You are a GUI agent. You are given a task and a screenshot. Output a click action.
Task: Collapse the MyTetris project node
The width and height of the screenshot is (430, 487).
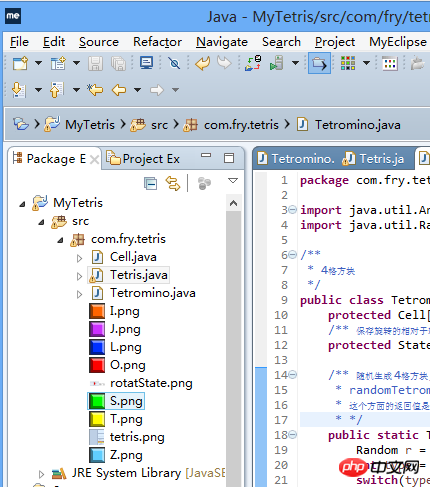22,204
